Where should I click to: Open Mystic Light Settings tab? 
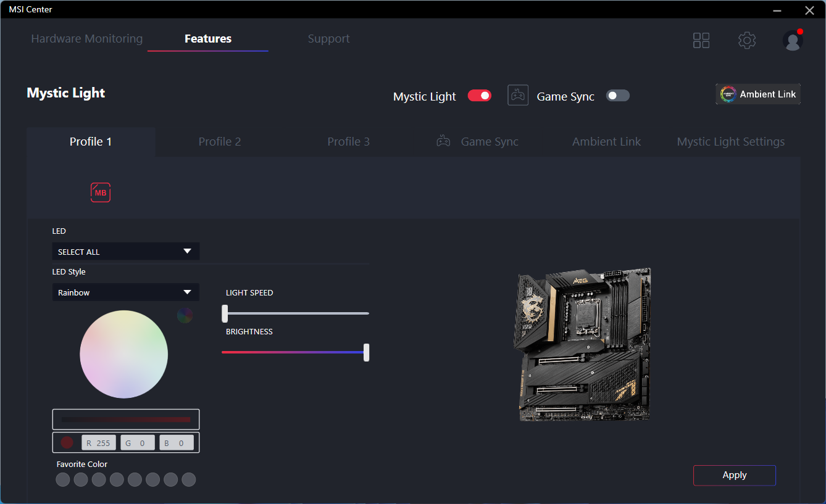point(731,142)
